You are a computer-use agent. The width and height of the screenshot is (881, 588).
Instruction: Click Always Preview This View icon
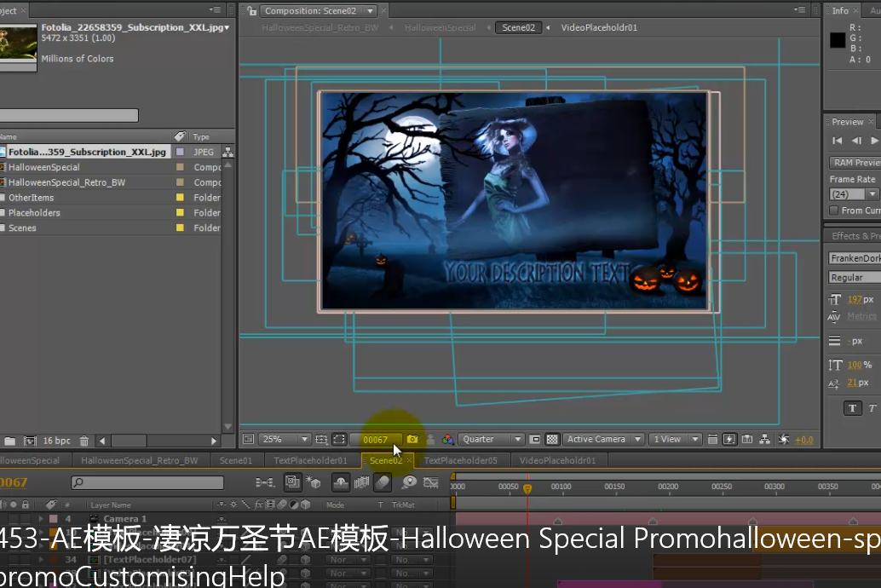(x=248, y=439)
